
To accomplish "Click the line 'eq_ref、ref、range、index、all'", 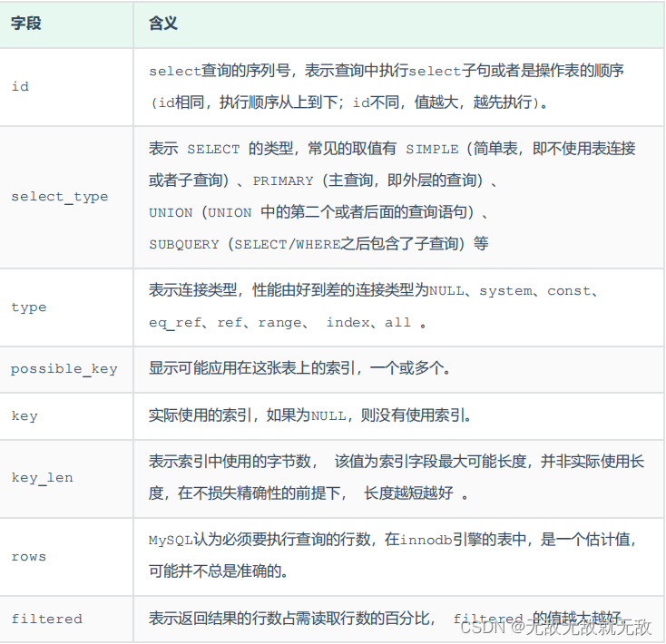I will pyautogui.click(x=287, y=323).
